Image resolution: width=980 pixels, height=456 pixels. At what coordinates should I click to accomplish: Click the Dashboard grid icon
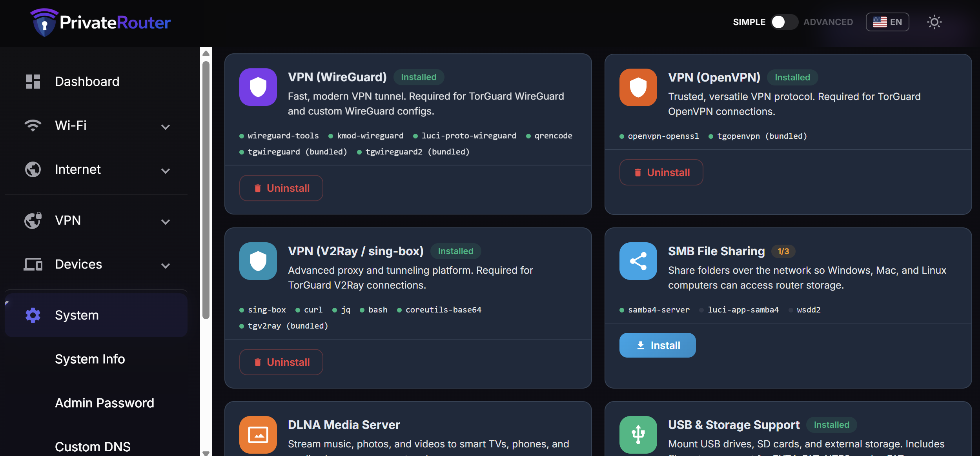click(33, 82)
